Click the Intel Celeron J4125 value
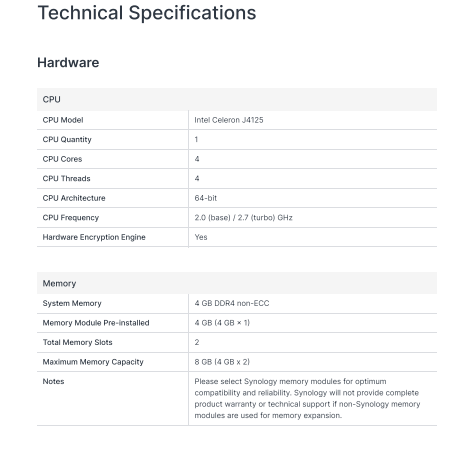 pos(229,120)
